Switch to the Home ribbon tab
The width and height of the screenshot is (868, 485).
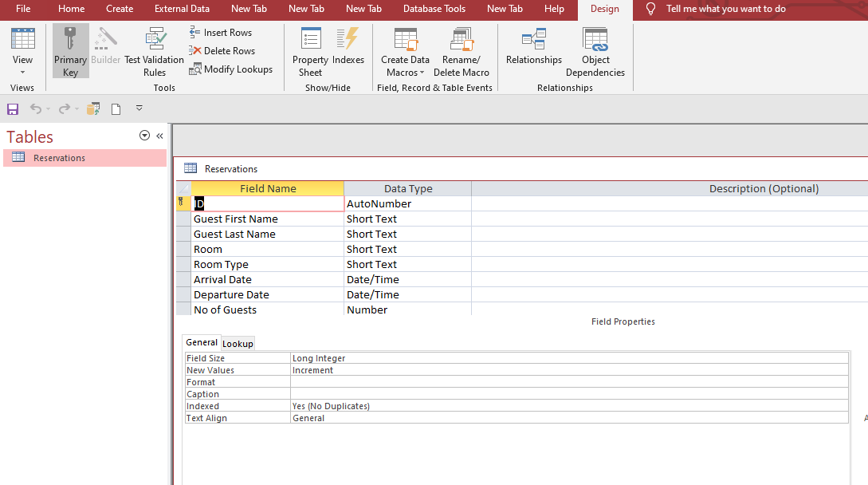click(71, 10)
